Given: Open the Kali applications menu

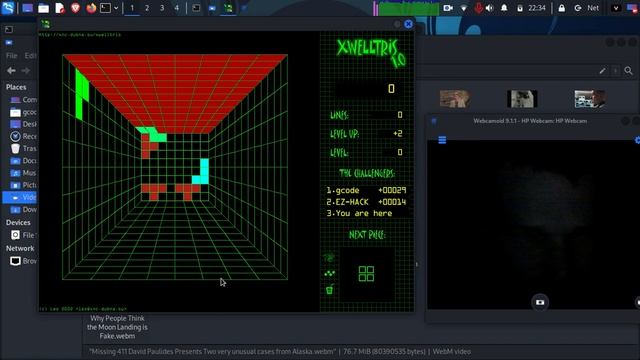Looking at the screenshot, I should 8,8.
